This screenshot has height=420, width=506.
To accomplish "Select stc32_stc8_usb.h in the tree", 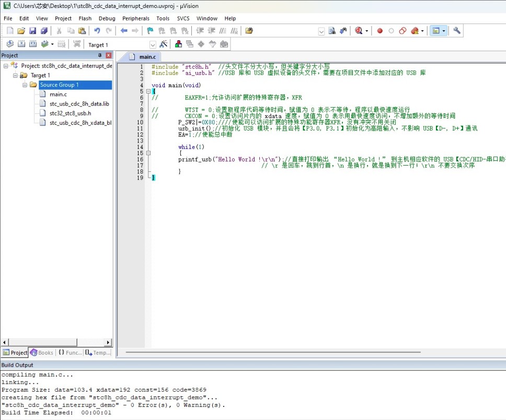I will coord(70,113).
